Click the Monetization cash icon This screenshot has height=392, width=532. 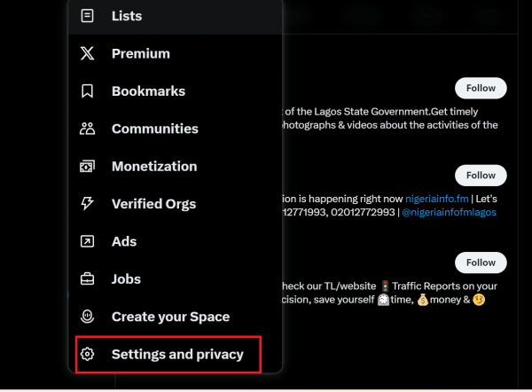[87, 167]
